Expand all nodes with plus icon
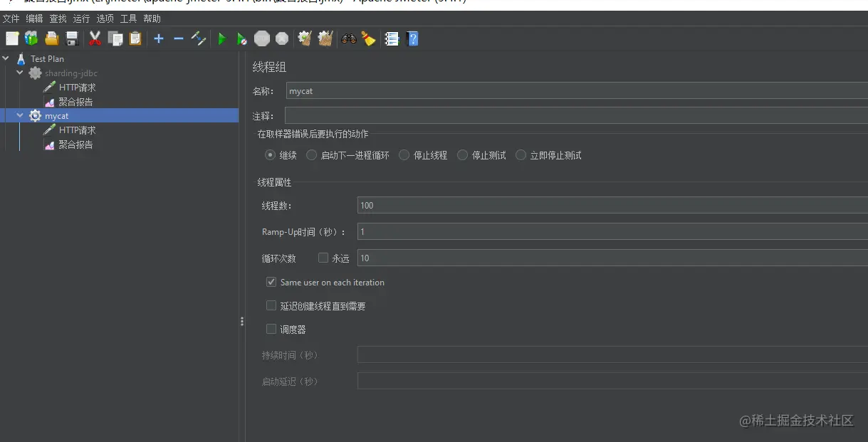Image resolution: width=868 pixels, height=442 pixels. (159, 38)
